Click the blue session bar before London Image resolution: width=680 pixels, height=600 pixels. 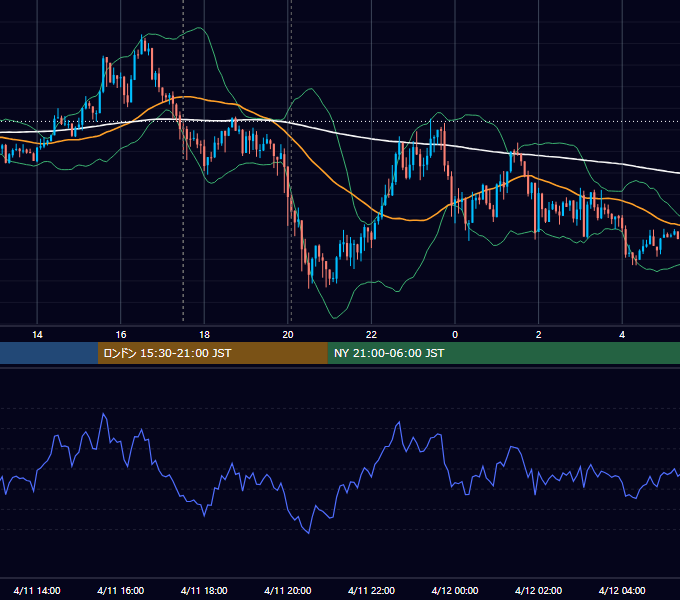[x=49, y=353]
